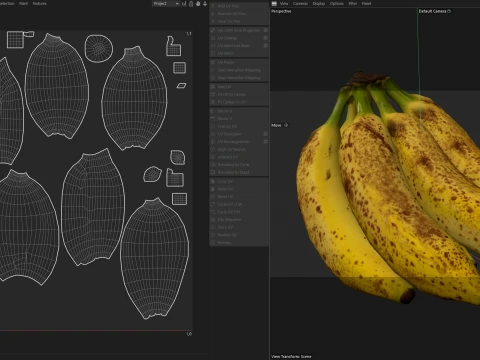480x360 pixels.
Task: Open the Filter menu
Action: (x=353, y=4)
